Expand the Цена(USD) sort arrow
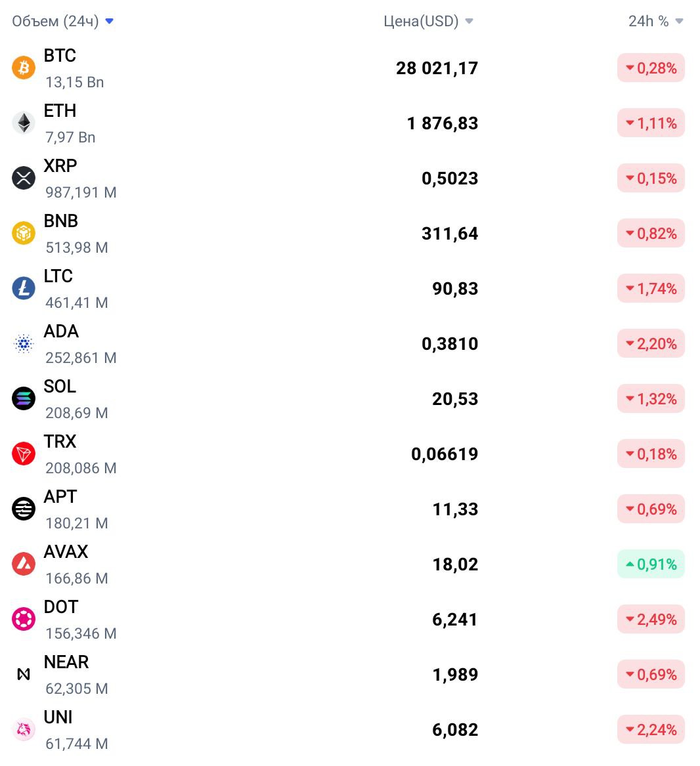700x766 pixels. (470, 21)
